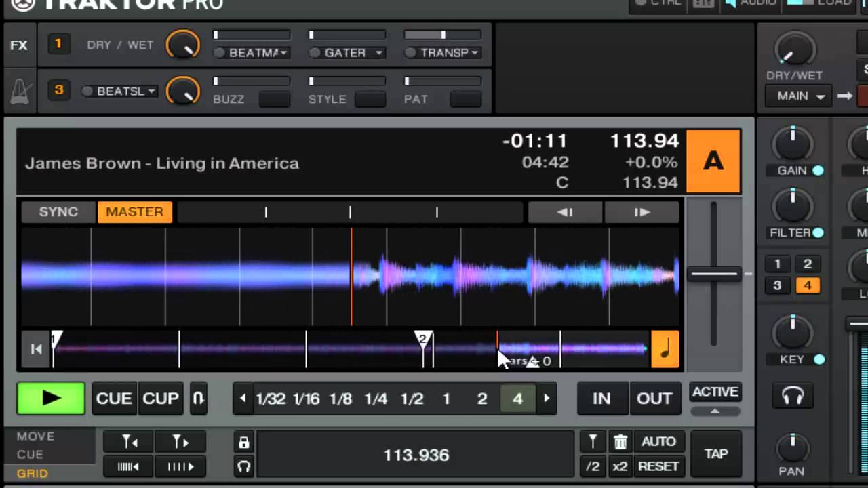Move grid marker right icon
The image size is (868, 488).
click(x=180, y=443)
